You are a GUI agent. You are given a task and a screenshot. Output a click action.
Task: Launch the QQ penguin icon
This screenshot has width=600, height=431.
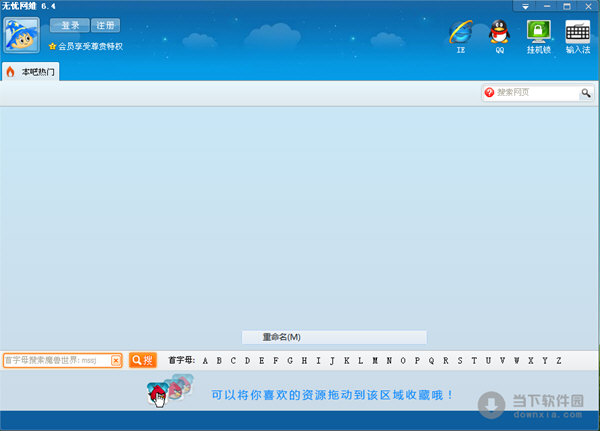(499, 32)
